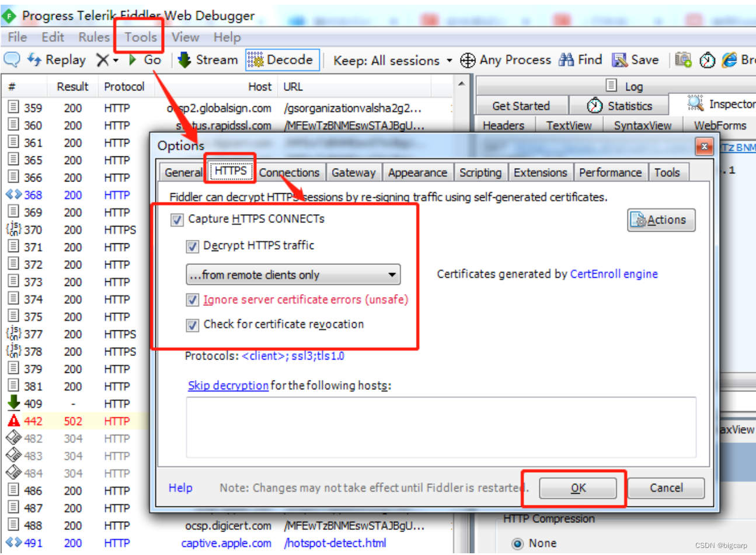
Task: Toggle Ignore server certificate errors checkbox
Action: click(x=192, y=300)
